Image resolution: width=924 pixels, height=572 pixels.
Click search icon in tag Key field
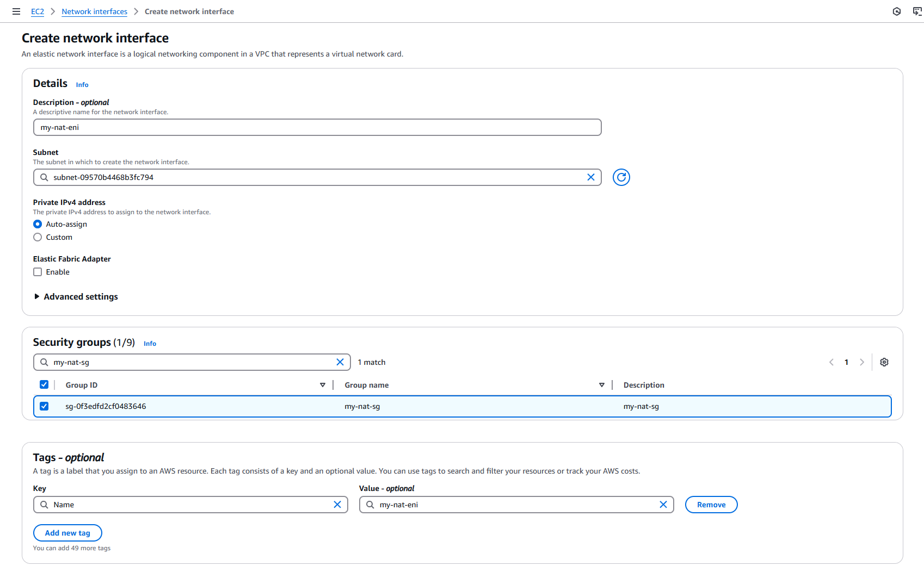click(44, 505)
